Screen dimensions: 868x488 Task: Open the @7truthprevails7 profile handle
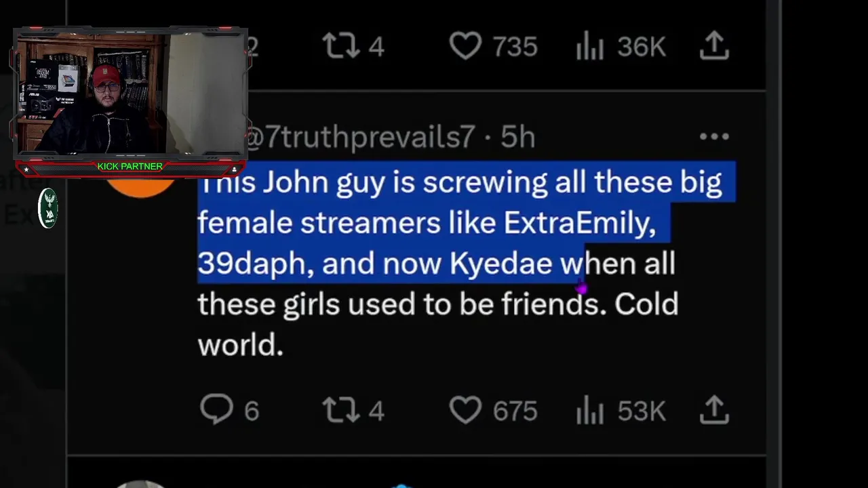(360, 138)
